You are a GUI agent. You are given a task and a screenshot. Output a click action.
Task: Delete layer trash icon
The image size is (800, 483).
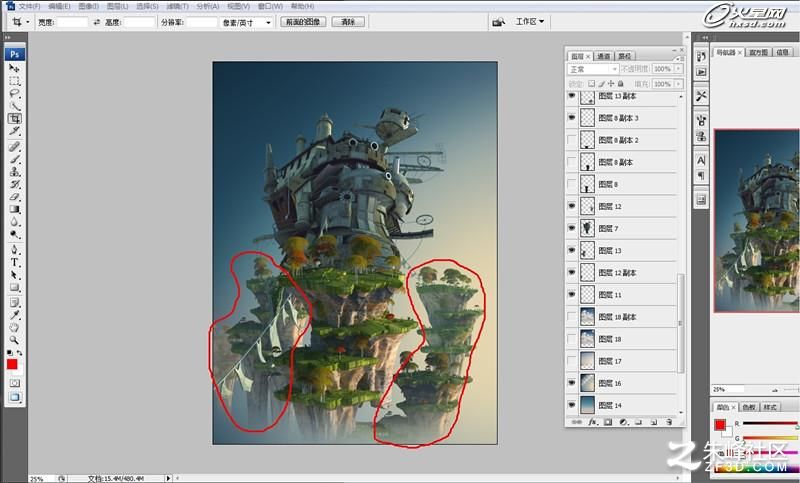tap(669, 422)
